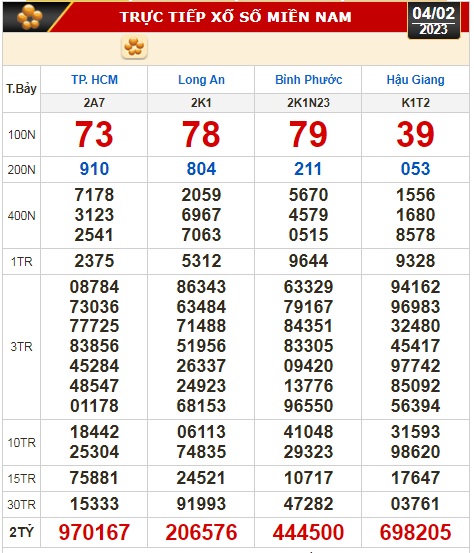
Task: Open the Long An province link
Action: [201, 80]
